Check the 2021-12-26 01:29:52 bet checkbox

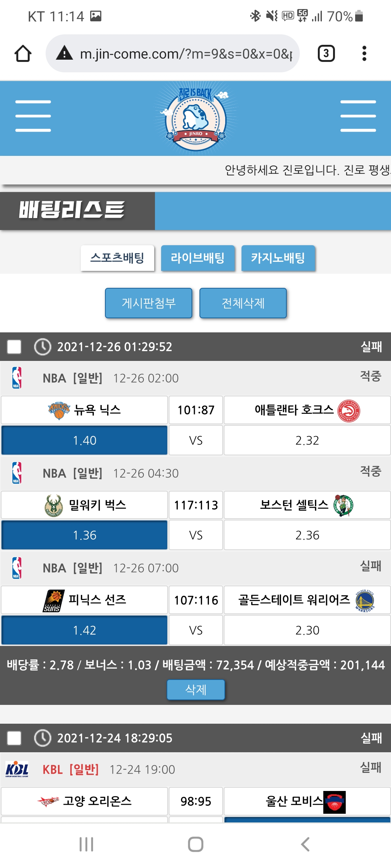[14, 346]
